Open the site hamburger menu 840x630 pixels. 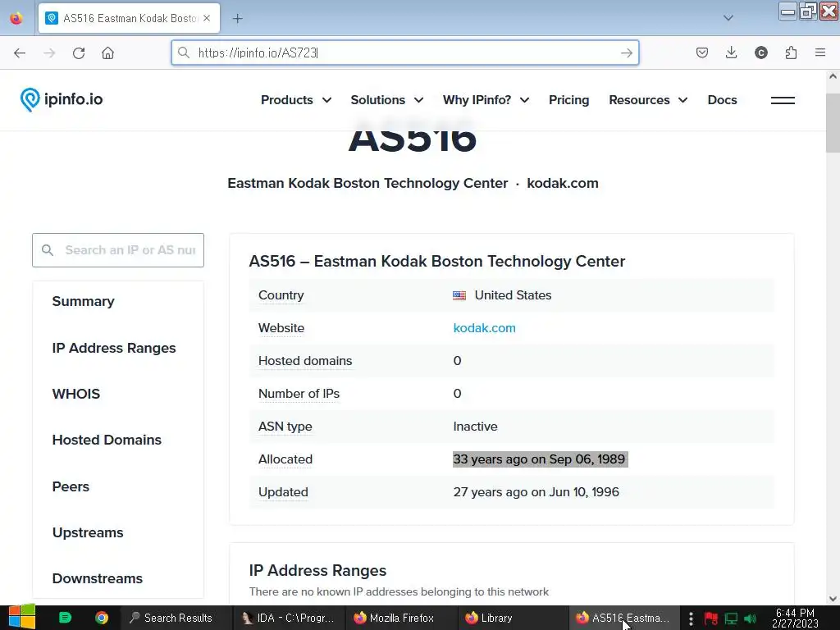tap(782, 100)
